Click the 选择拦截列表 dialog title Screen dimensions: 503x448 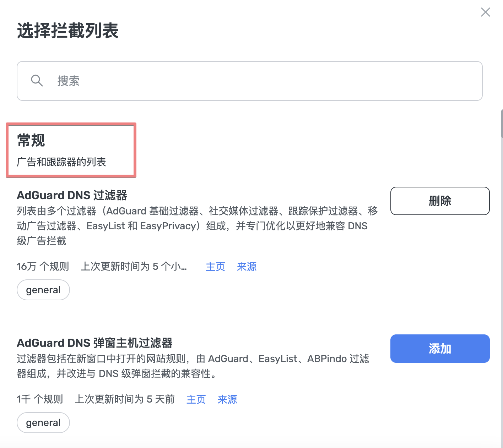[x=68, y=31]
